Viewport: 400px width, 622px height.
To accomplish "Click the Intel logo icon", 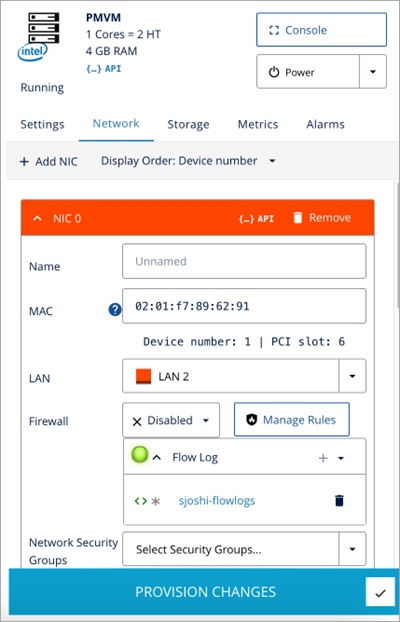I will [33, 53].
